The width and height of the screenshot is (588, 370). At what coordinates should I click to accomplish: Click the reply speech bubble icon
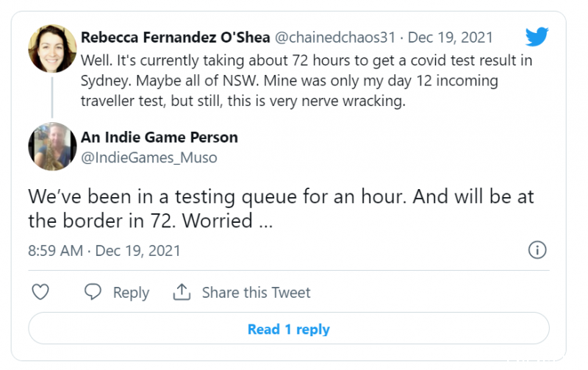93,292
